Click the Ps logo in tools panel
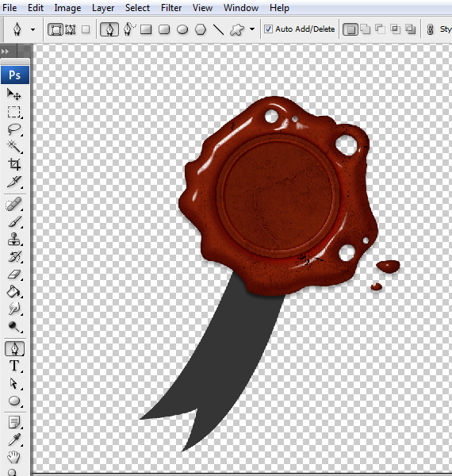The width and height of the screenshot is (452, 476). (15, 75)
